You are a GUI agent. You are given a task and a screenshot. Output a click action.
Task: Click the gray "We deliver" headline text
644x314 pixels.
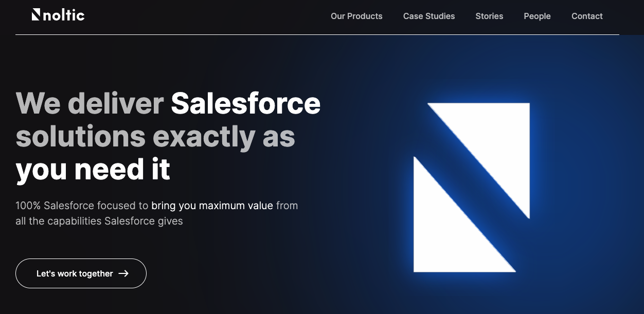click(90, 103)
